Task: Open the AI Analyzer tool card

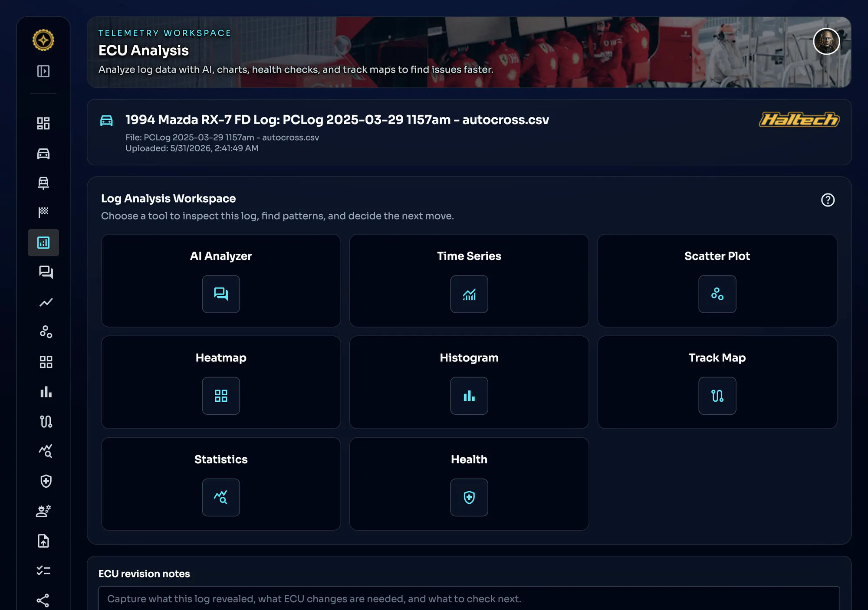Action: (221, 281)
